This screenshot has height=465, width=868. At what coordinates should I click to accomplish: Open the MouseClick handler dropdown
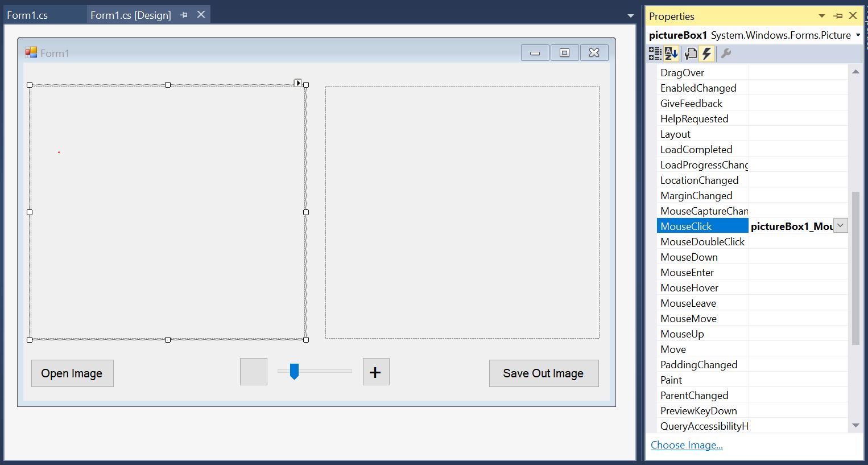tap(840, 225)
